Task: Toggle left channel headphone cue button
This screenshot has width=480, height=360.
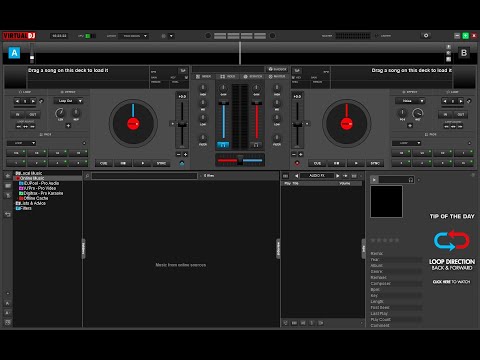Action: click(x=223, y=145)
